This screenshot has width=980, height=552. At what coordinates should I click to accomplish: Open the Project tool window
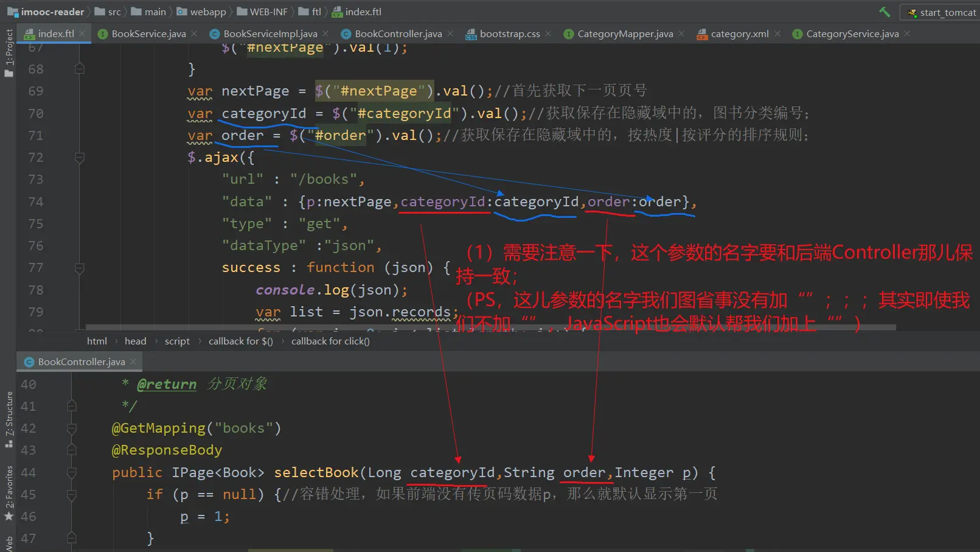(9, 53)
